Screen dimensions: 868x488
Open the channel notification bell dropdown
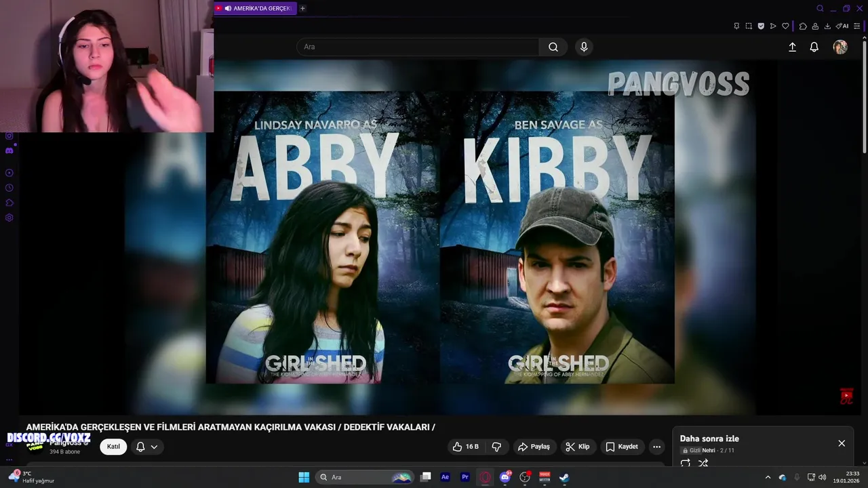[147, 447]
